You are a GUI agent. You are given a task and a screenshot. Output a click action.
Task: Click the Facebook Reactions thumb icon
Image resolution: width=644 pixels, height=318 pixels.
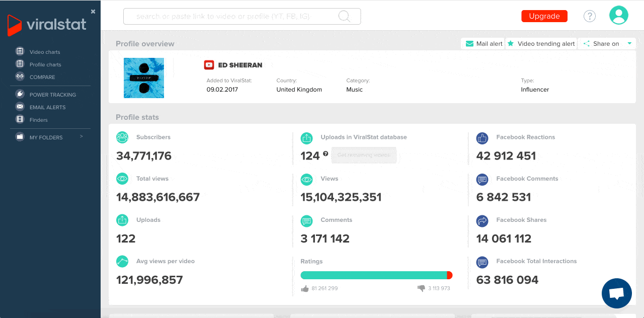[x=482, y=137]
